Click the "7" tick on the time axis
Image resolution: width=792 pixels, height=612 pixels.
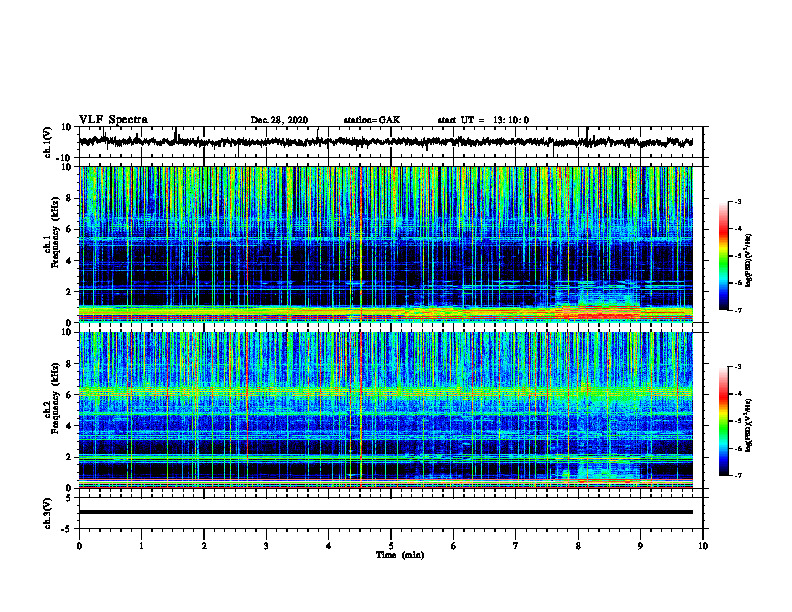click(516, 546)
